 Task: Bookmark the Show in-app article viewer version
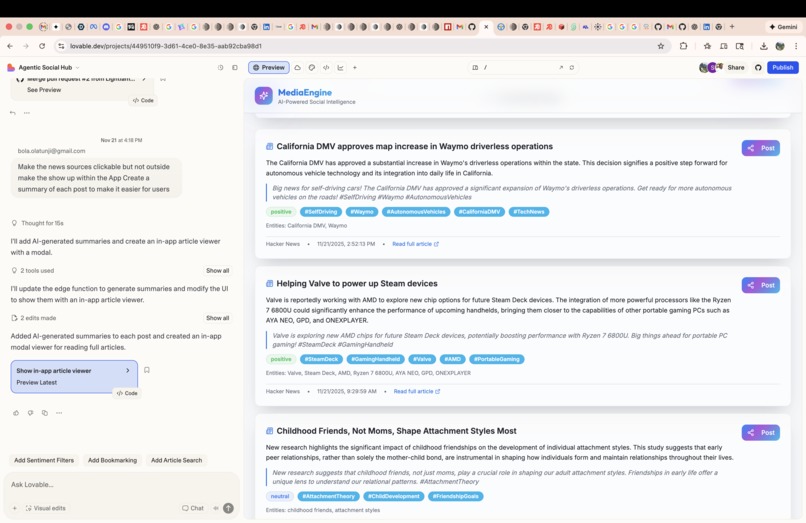click(x=147, y=370)
